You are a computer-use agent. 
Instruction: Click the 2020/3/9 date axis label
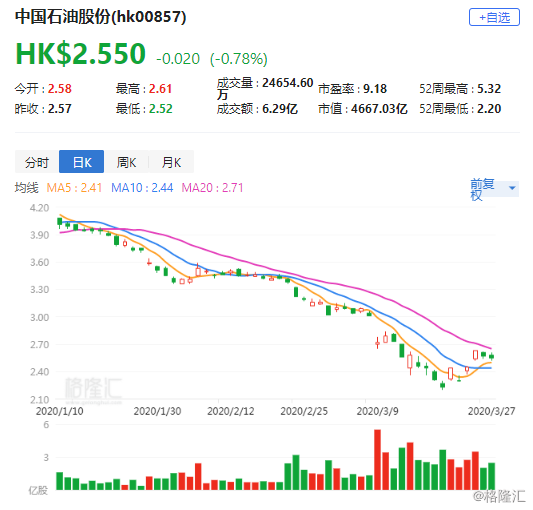point(377,411)
